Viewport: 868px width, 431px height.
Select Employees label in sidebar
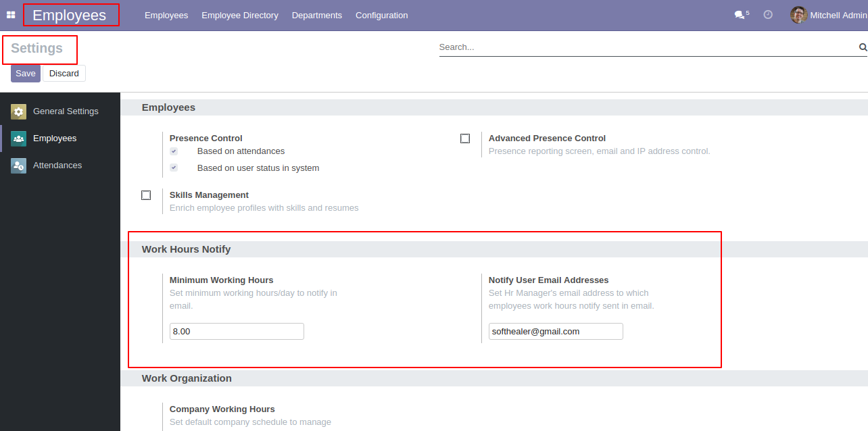pos(55,138)
